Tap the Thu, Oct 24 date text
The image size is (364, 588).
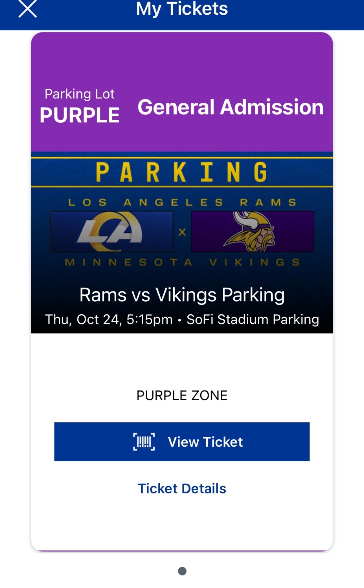pos(109,319)
